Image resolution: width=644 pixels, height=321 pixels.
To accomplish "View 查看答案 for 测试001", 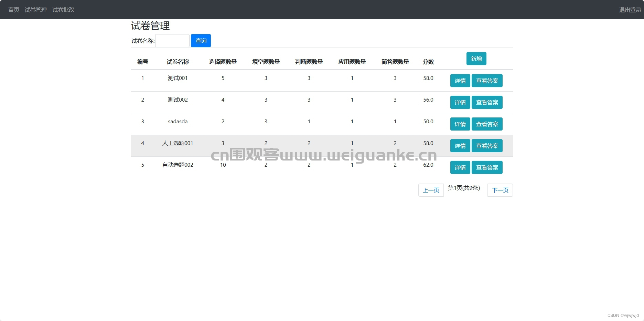I will (487, 81).
